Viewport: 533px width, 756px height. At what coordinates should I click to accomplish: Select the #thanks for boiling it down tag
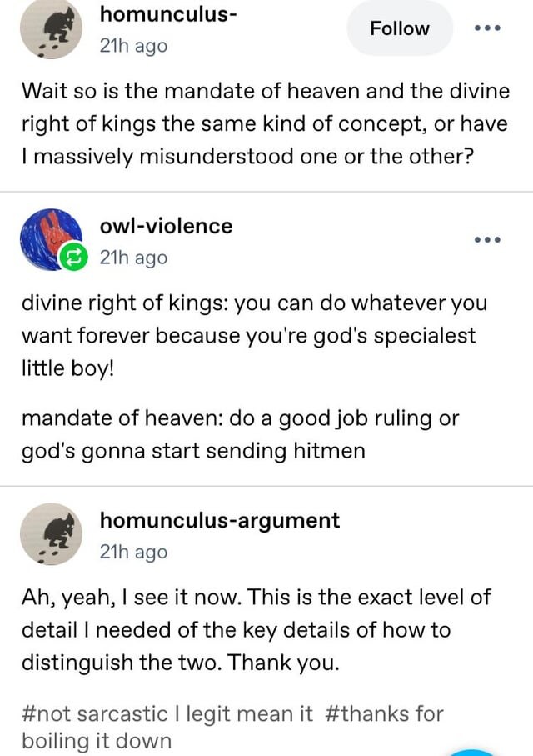[x=232, y=727]
